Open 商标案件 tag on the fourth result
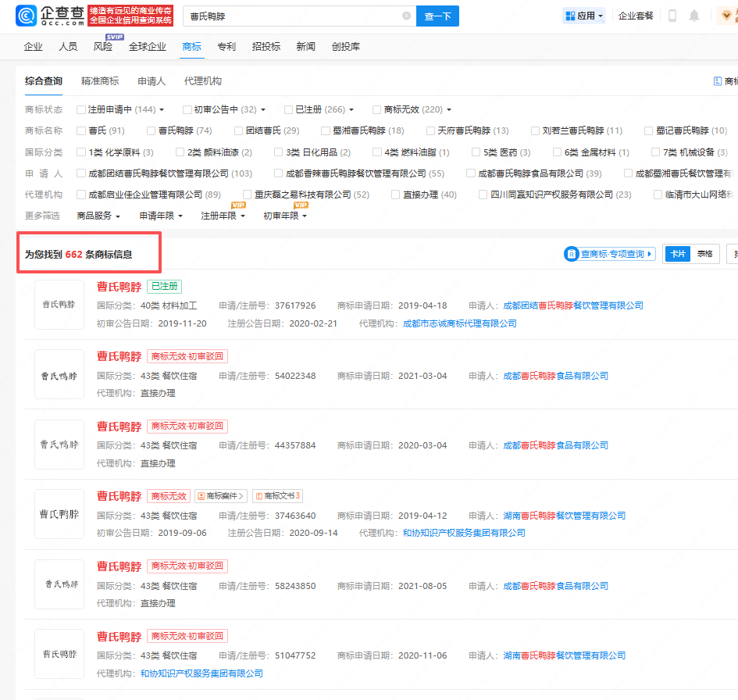The image size is (738, 700). click(220, 496)
